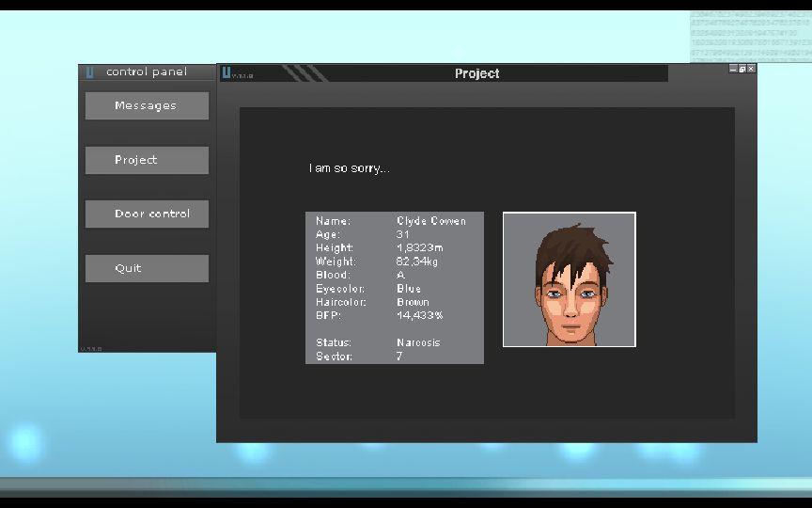The image size is (812, 508).
Task: Click the number stream in desktop corner
Action: click(750, 36)
